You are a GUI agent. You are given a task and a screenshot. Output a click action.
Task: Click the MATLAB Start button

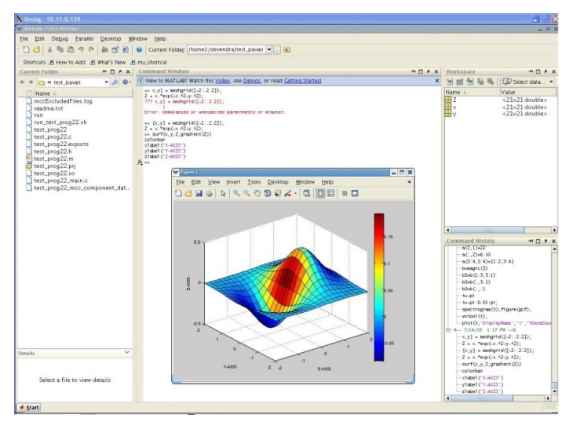29,407
